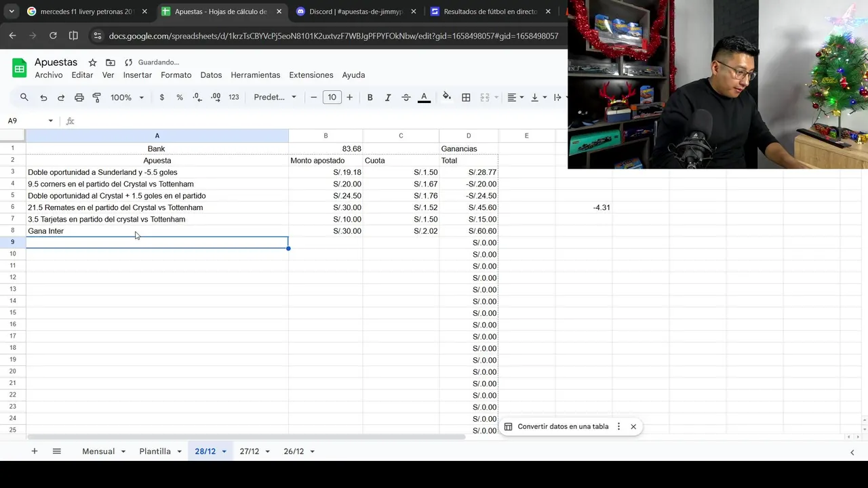Image resolution: width=868 pixels, height=488 pixels.
Task: Open vertical align dropdown
Action: (x=538, y=98)
